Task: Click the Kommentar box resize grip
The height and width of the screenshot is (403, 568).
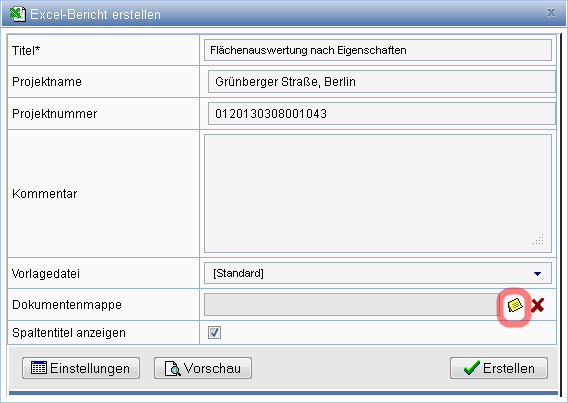Action: (539, 239)
